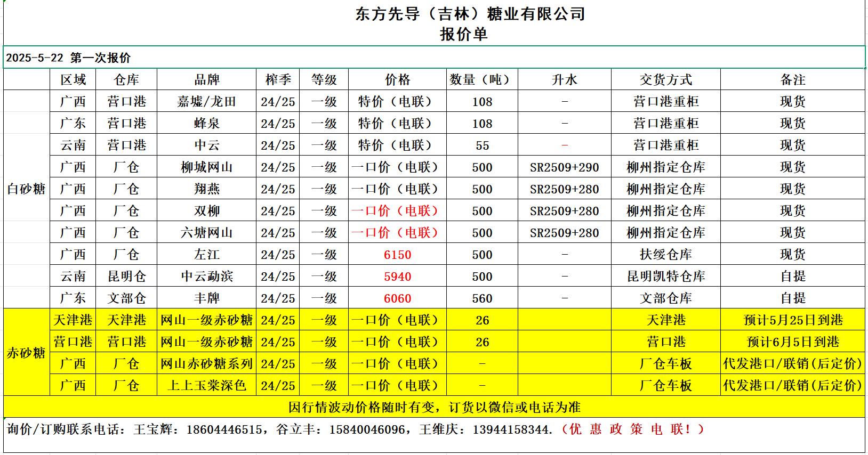Select the SR2509+290 premium cell
The height and width of the screenshot is (455, 868).
564,167
